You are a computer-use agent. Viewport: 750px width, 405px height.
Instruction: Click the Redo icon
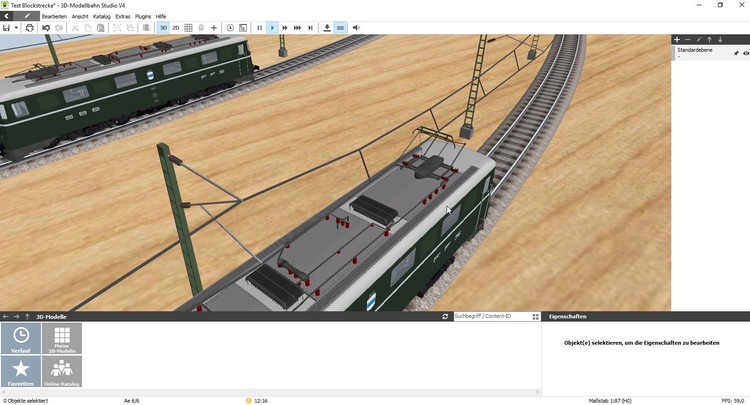click(59, 28)
